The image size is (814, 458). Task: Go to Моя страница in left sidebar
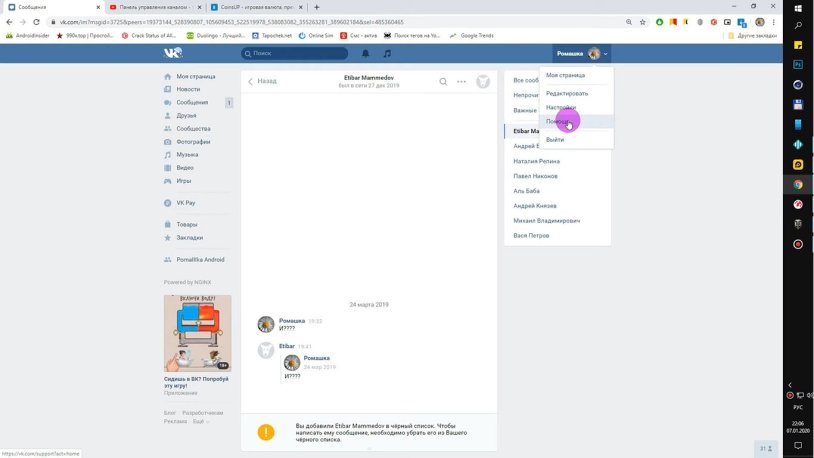195,76
